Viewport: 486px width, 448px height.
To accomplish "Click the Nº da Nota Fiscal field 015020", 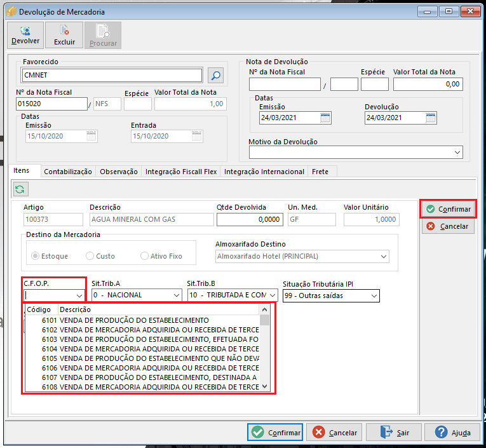I will tap(51, 104).
